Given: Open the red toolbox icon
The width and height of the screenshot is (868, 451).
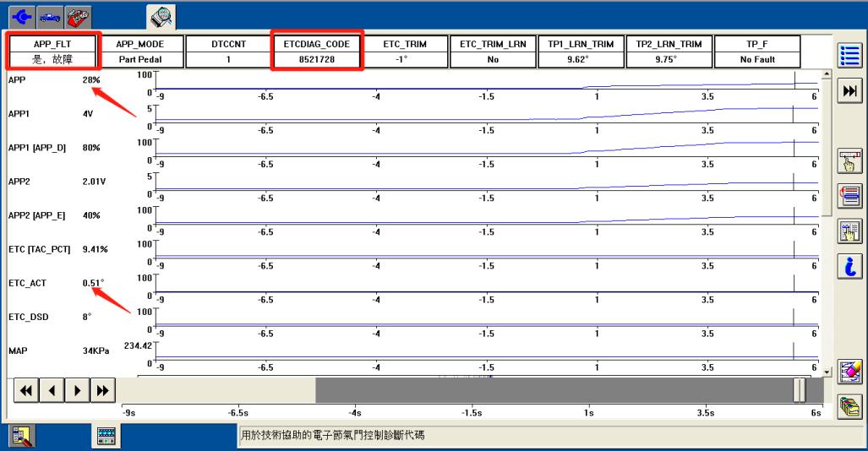Looking at the screenshot, I should click(78, 18).
